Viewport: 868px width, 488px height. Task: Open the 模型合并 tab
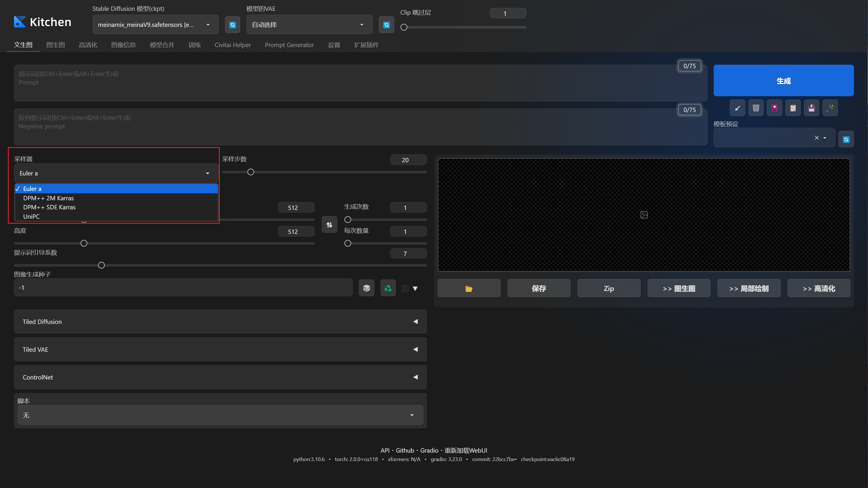(162, 45)
